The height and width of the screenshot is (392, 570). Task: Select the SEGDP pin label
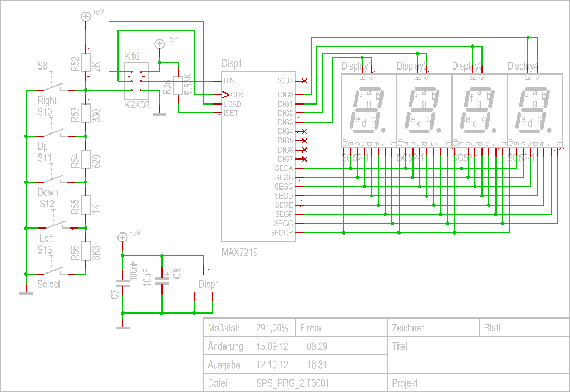[x=282, y=232]
